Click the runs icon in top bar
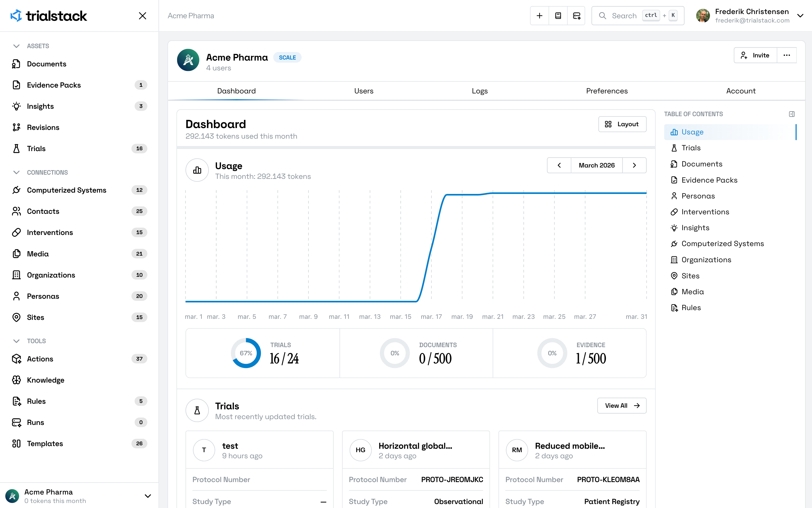Viewport: 812px width, 508px height. 576,16
